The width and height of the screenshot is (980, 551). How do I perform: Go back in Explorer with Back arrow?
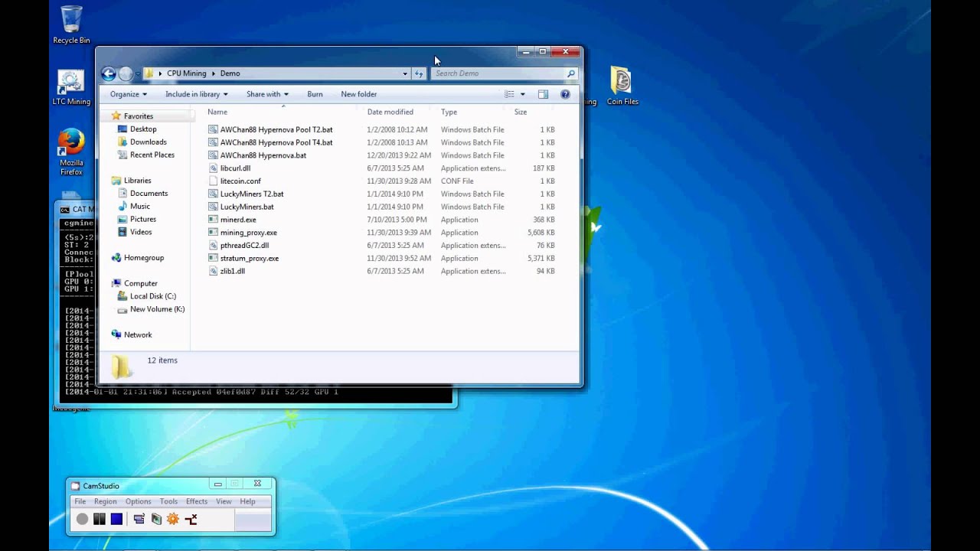(108, 73)
